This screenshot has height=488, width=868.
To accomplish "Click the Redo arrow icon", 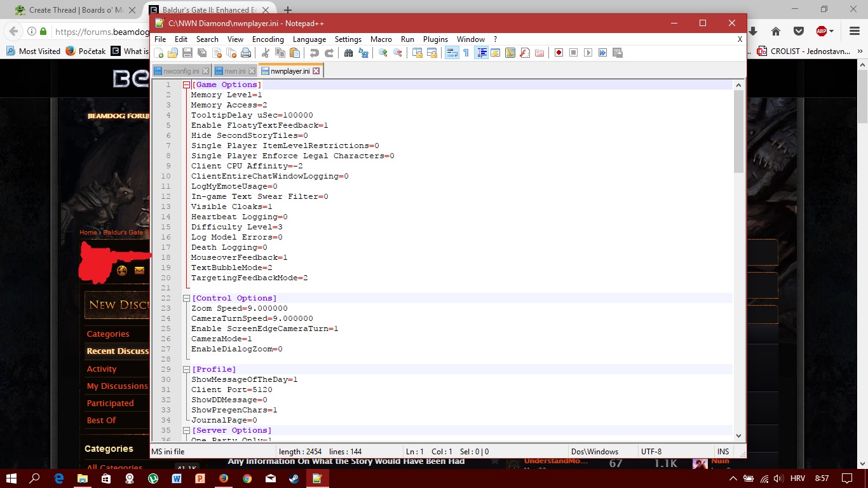I will [329, 53].
